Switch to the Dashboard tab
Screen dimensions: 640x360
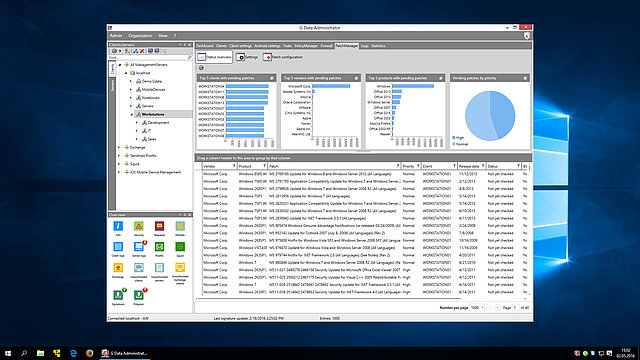204,46
